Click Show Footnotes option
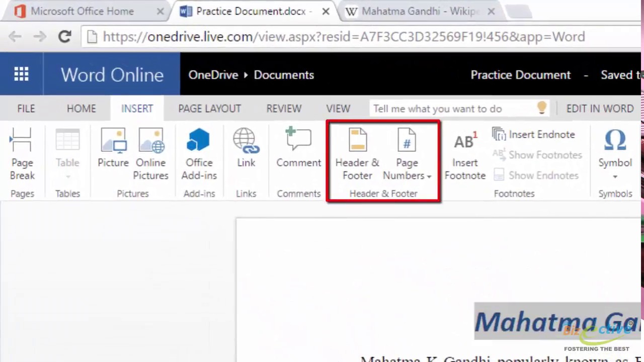644x362 pixels. pyautogui.click(x=537, y=155)
